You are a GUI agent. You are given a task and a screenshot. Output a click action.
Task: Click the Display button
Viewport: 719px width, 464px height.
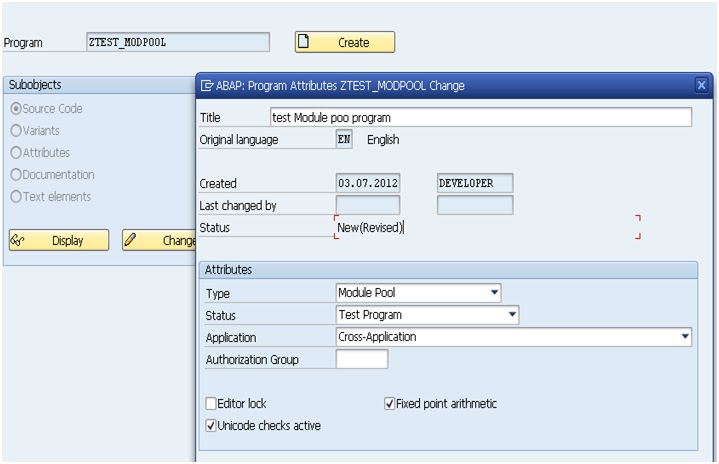tap(59, 240)
